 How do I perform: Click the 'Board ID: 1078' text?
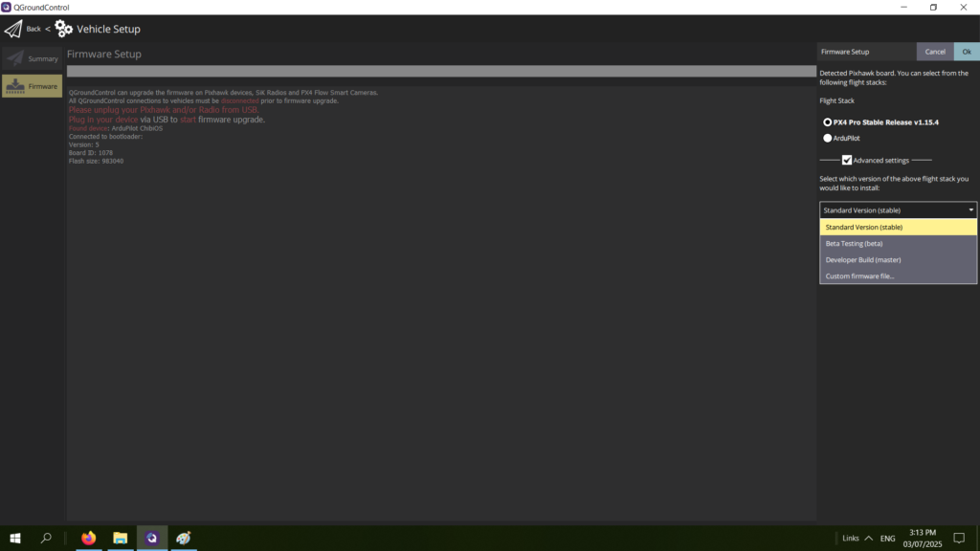coord(91,153)
